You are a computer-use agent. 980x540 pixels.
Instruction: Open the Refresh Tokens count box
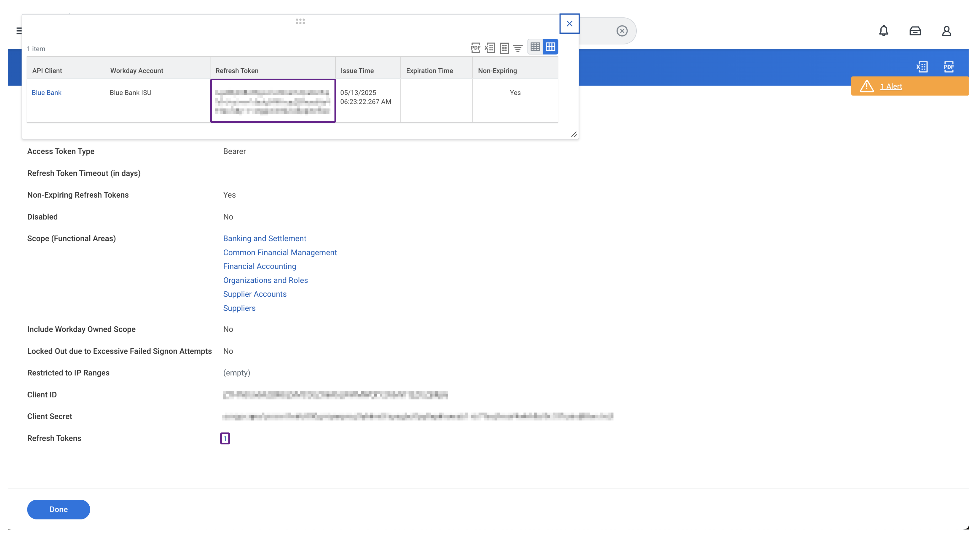click(x=225, y=438)
